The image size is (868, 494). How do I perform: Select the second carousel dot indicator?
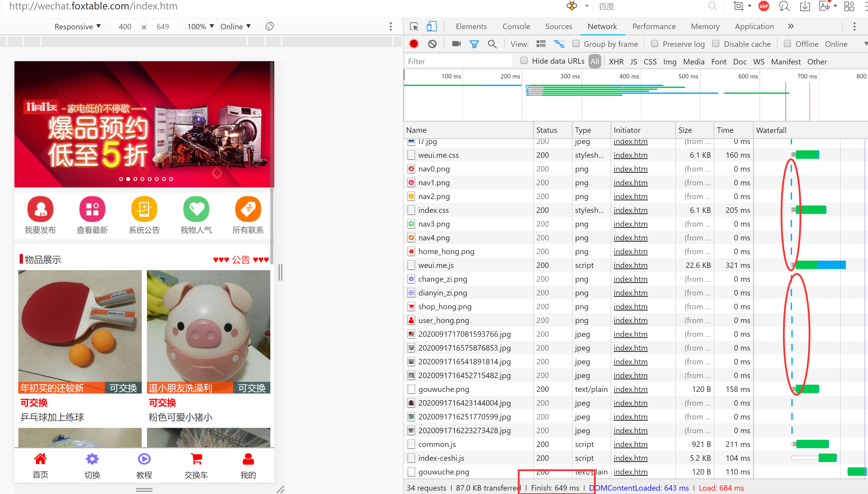(x=128, y=179)
